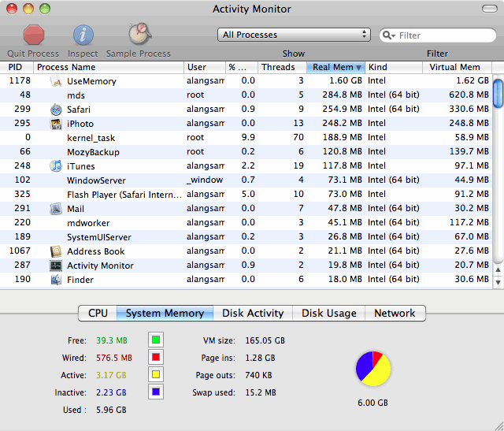Select the System Memory tab
Screen dimensions: 504x431
(x=165, y=314)
